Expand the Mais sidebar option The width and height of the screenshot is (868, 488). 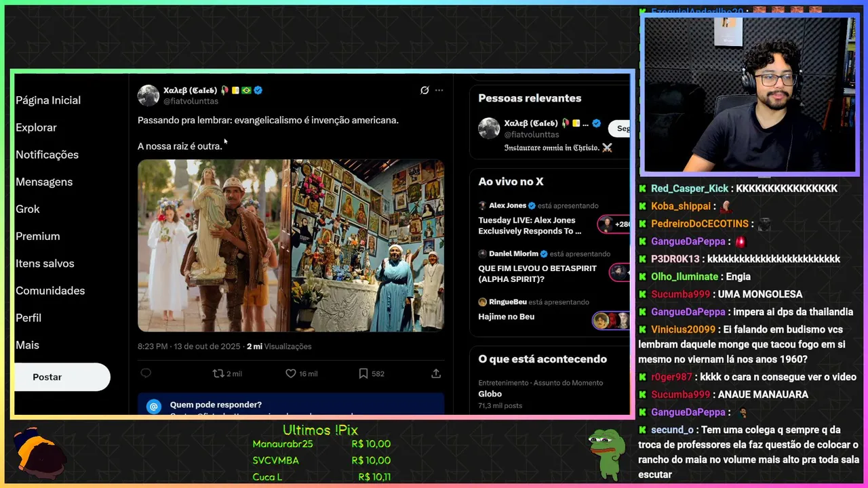click(x=27, y=344)
